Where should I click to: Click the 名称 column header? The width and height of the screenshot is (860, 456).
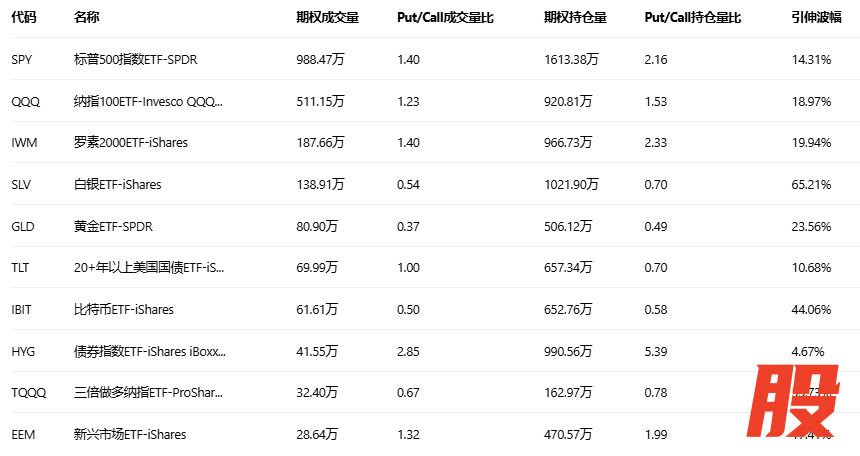(x=87, y=18)
